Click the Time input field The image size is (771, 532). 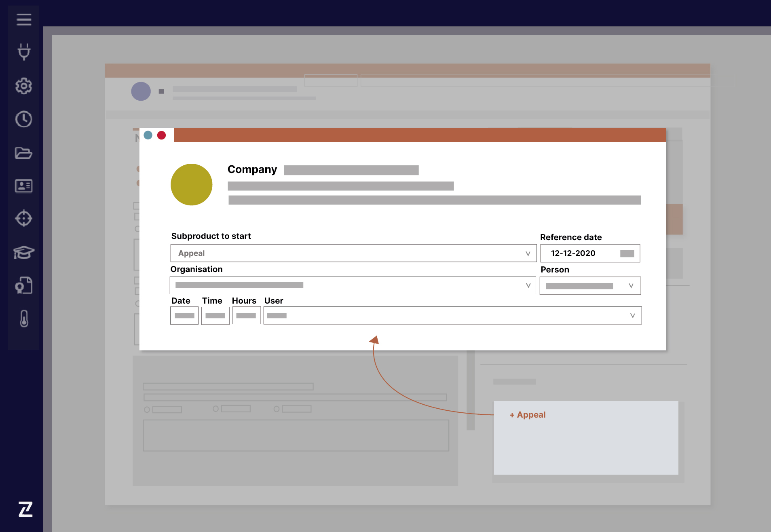tap(215, 316)
